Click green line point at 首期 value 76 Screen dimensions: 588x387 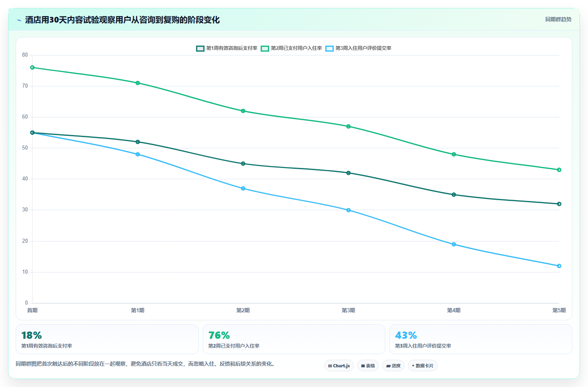coord(32,68)
